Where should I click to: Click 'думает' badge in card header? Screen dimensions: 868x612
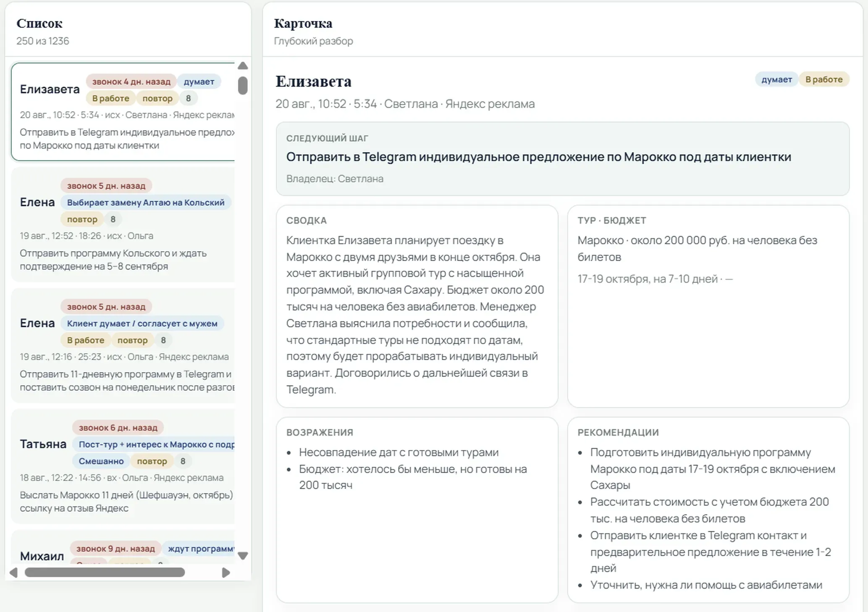[776, 79]
